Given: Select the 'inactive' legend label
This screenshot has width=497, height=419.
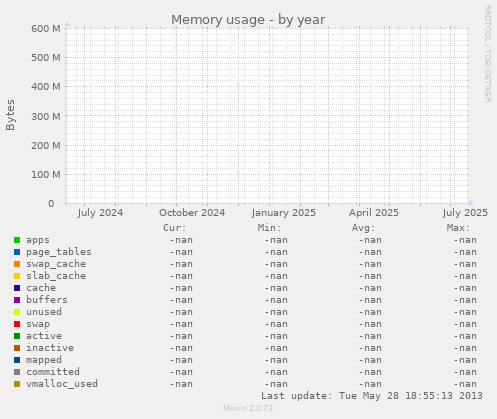Looking at the screenshot, I should pos(50,348).
